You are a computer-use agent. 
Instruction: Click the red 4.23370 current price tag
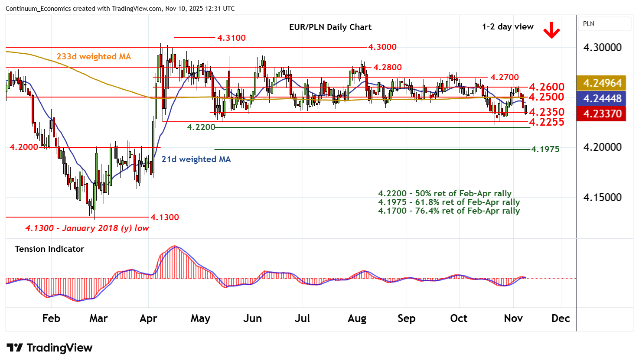602,114
